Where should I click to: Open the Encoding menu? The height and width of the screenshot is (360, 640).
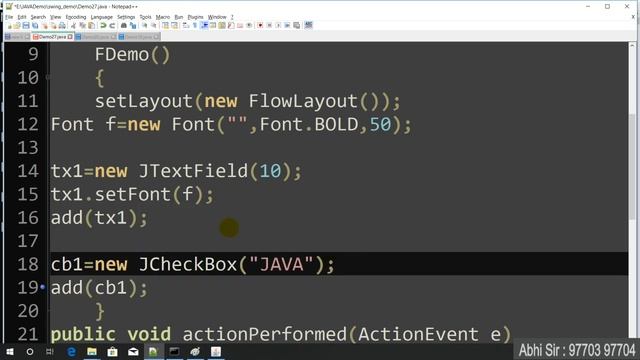click(76, 17)
